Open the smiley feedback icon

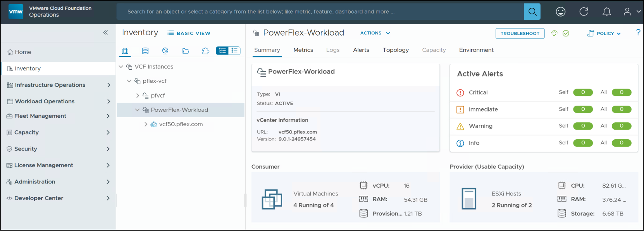point(561,12)
